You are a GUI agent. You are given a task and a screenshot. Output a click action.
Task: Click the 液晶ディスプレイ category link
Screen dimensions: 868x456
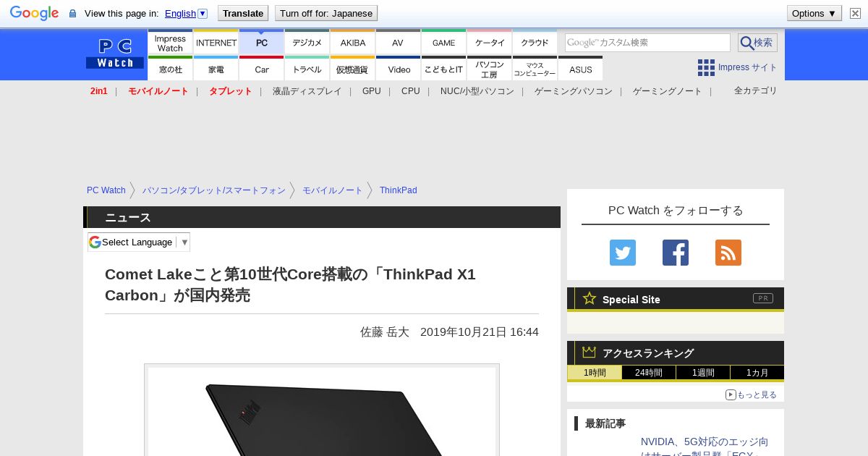point(307,91)
